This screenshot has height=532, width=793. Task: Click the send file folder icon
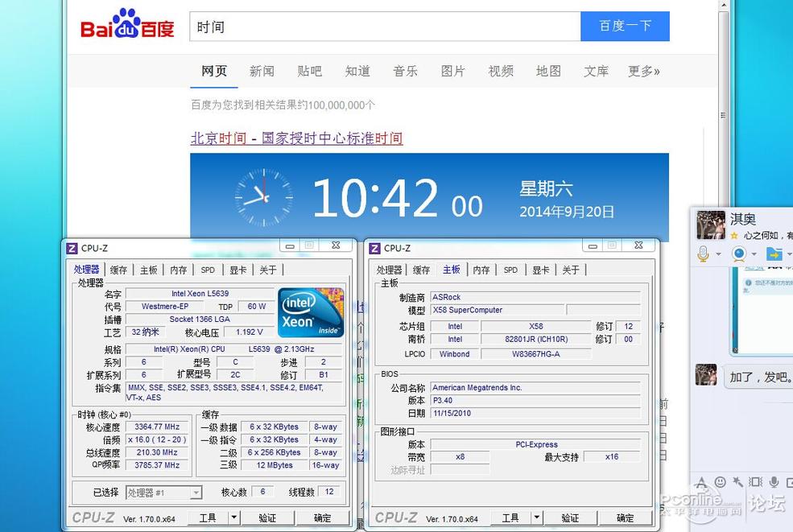[x=774, y=254]
